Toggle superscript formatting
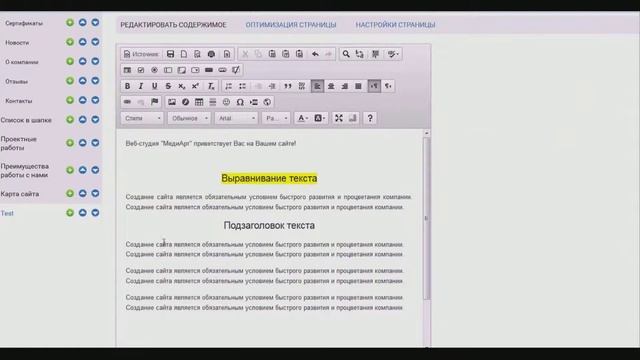Screen dimensions: 640x360 tap(195, 86)
